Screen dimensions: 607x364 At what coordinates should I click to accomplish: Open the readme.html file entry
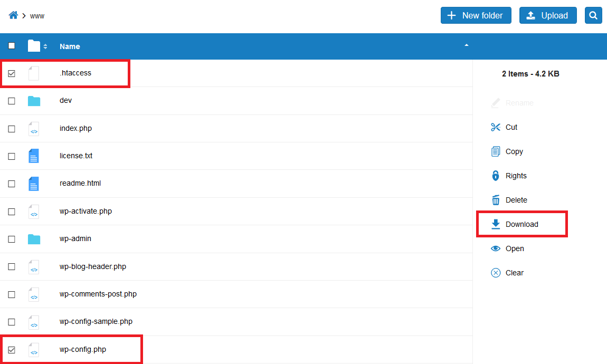coord(80,183)
